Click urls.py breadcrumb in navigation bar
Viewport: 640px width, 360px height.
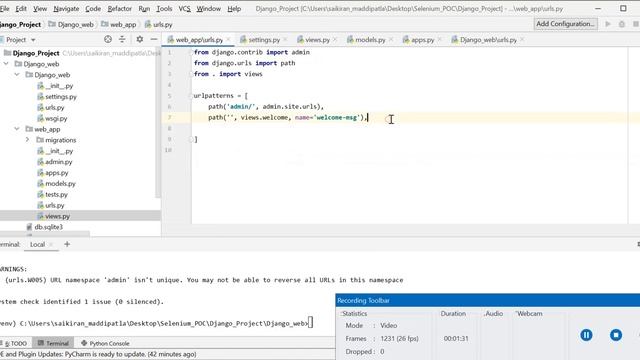point(158,24)
